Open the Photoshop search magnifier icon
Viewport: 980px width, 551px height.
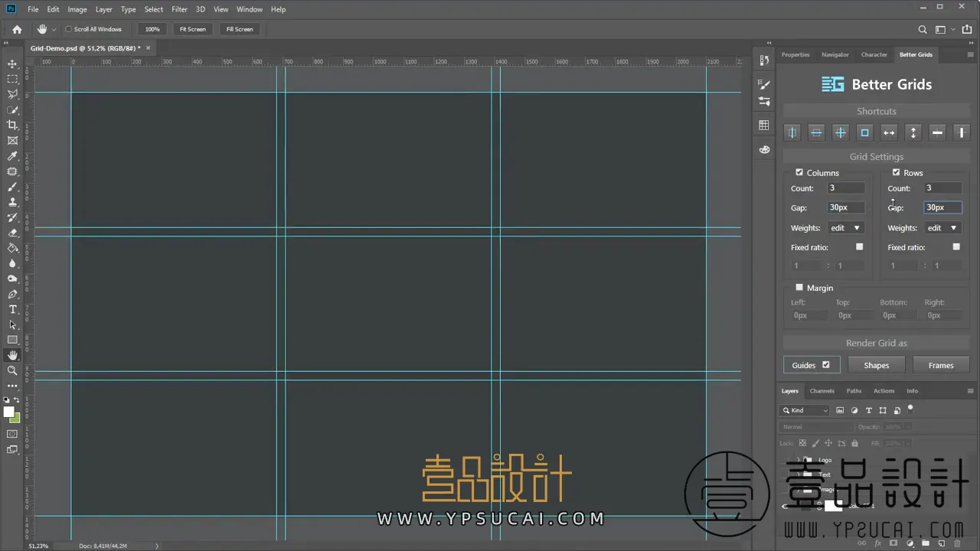(922, 29)
